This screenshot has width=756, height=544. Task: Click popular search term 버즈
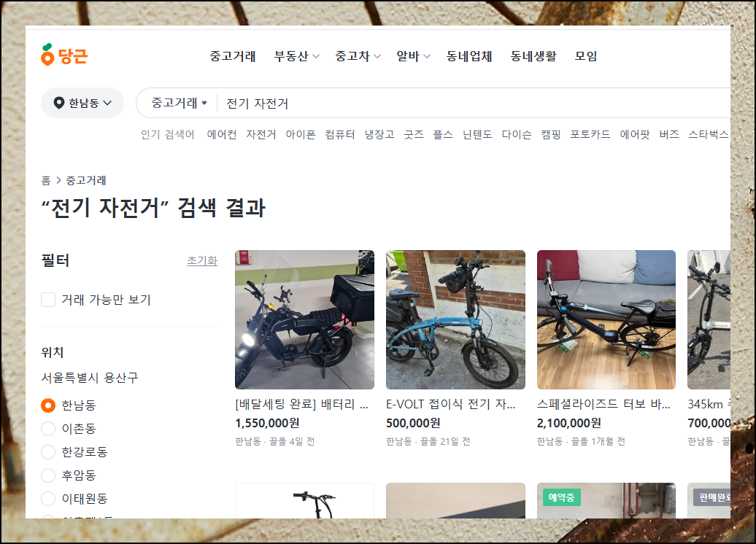pyautogui.click(x=669, y=134)
